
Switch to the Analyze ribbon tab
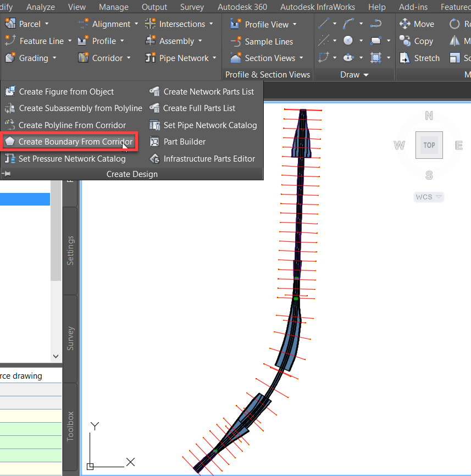click(x=41, y=7)
